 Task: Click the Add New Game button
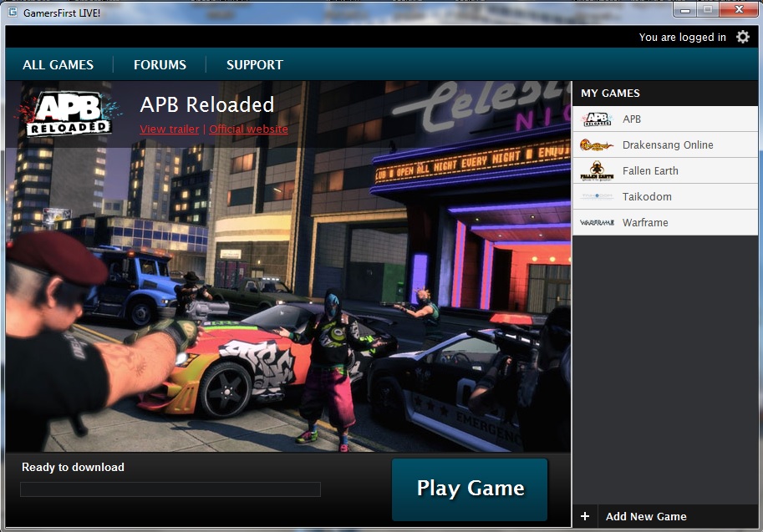646,516
